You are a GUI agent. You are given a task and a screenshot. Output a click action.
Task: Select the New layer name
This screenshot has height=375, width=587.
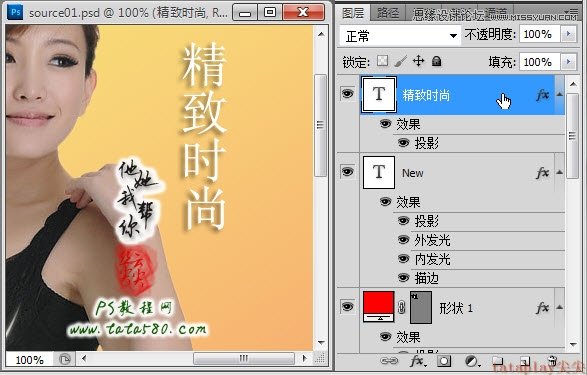(413, 173)
